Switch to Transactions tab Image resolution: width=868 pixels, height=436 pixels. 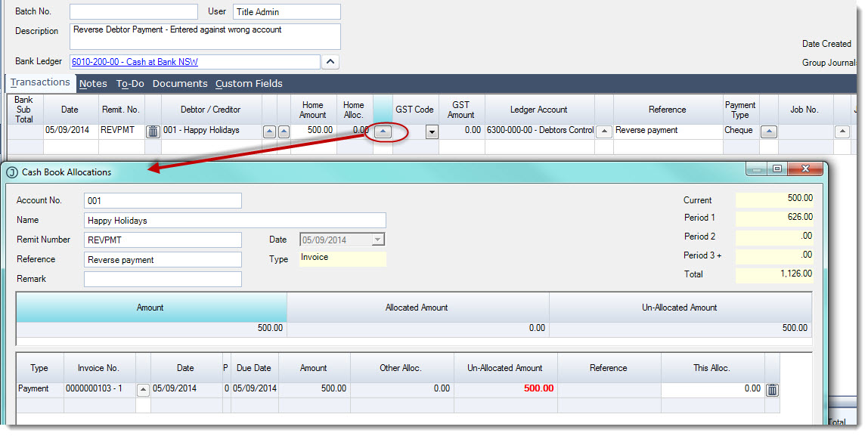40,82
